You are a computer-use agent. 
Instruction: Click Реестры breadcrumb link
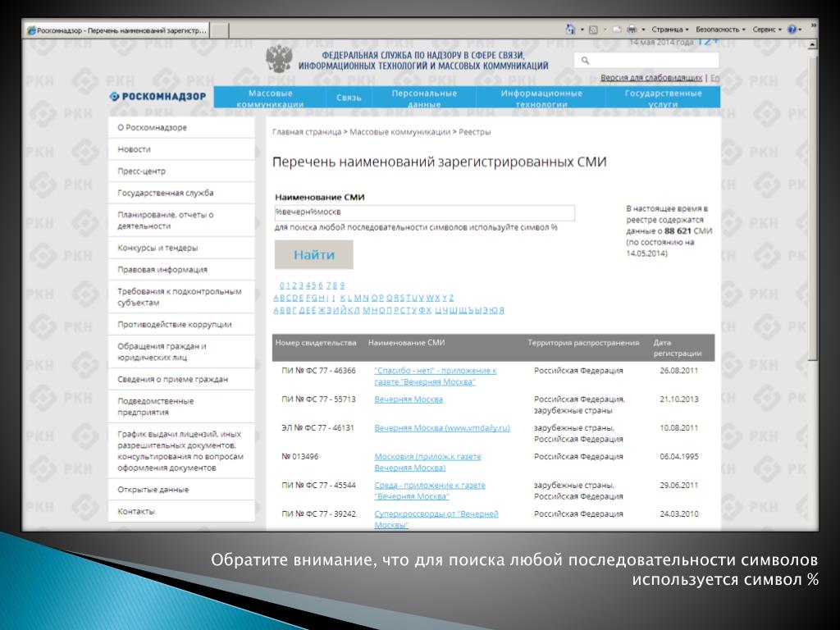point(475,132)
